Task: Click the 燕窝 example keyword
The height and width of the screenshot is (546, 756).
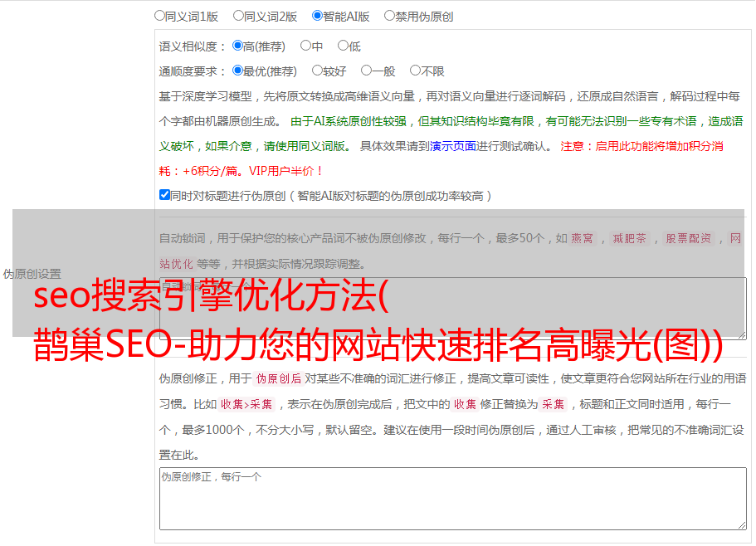Action: [x=582, y=238]
